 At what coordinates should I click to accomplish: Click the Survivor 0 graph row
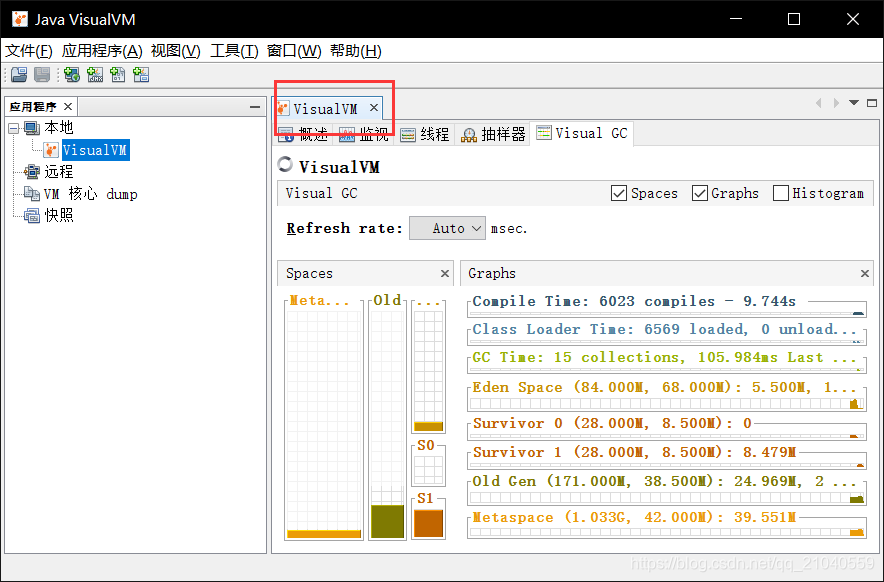click(x=667, y=429)
